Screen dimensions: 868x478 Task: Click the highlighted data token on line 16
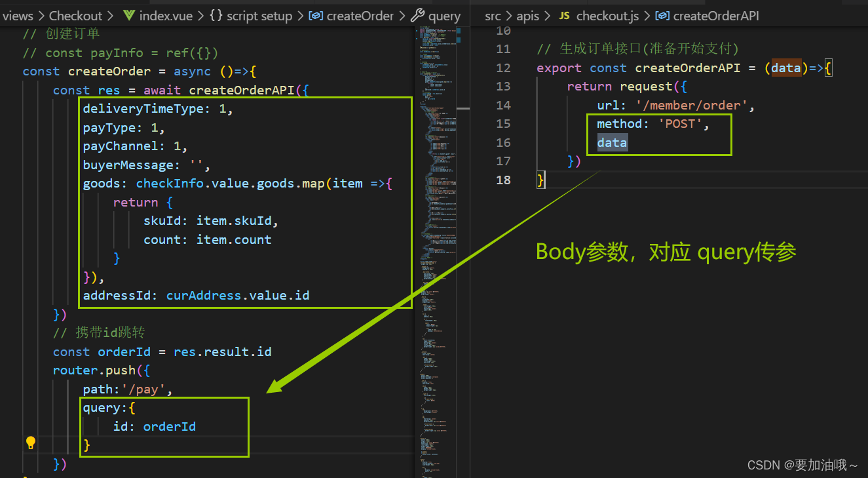click(x=611, y=142)
